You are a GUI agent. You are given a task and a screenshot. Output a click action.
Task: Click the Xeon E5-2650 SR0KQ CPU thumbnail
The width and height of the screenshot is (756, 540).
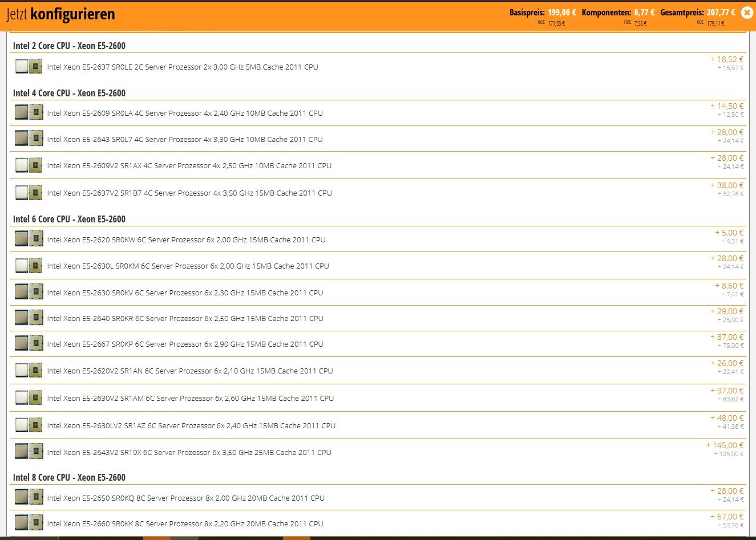tap(29, 497)
